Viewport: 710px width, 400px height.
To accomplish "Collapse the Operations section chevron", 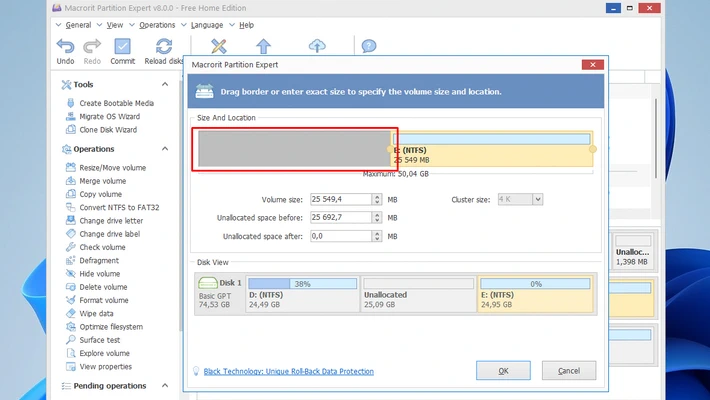I will coord(165,149).
